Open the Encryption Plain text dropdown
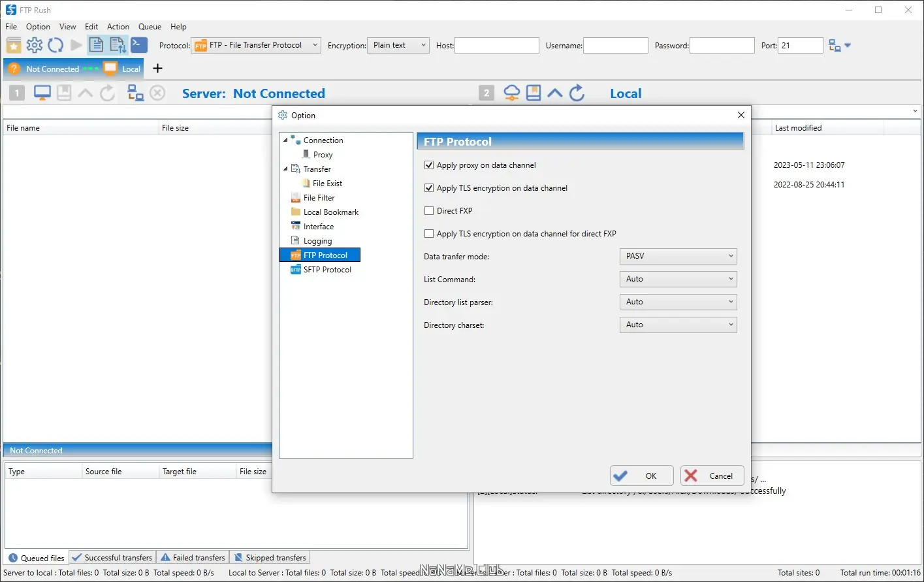This screenshot has width=924, height=582. [398, 45]
